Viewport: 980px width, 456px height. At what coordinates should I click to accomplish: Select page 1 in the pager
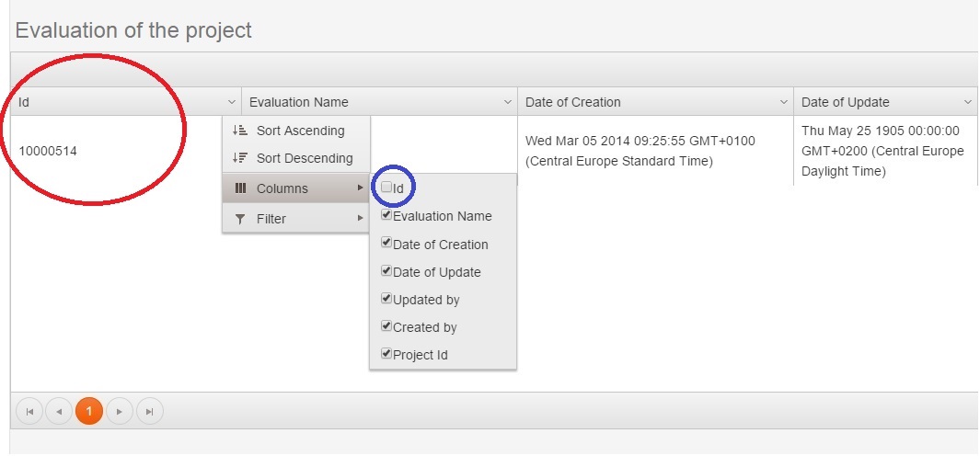click(x=89, y=411)
